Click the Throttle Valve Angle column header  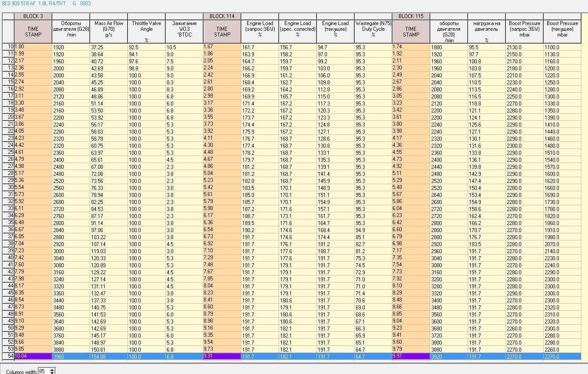[x=146, y=31]
